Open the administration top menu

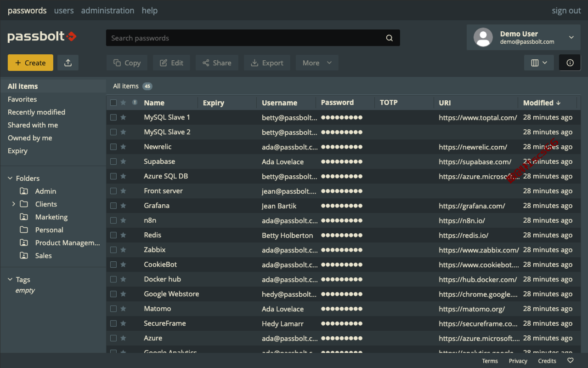[107, 10]
